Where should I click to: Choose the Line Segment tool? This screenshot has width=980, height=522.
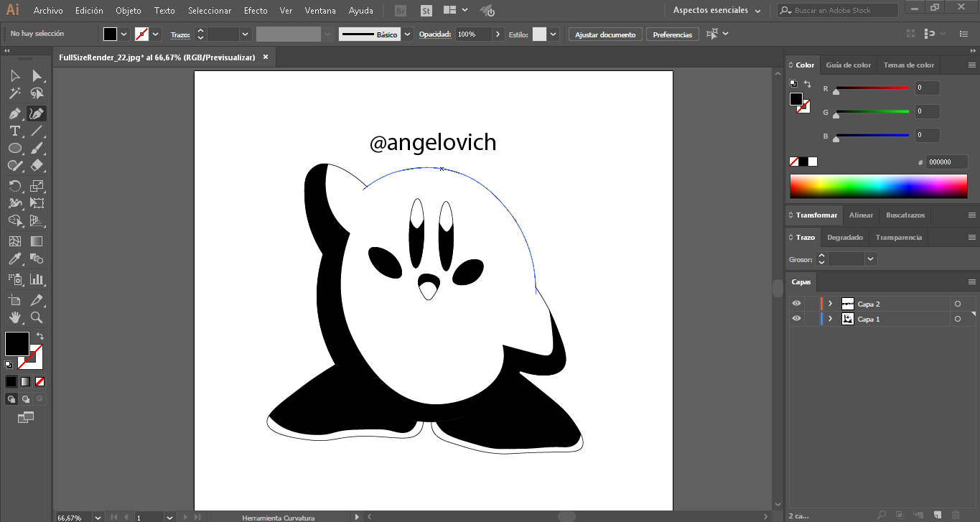pyautogui.click(x=37, y=131)
